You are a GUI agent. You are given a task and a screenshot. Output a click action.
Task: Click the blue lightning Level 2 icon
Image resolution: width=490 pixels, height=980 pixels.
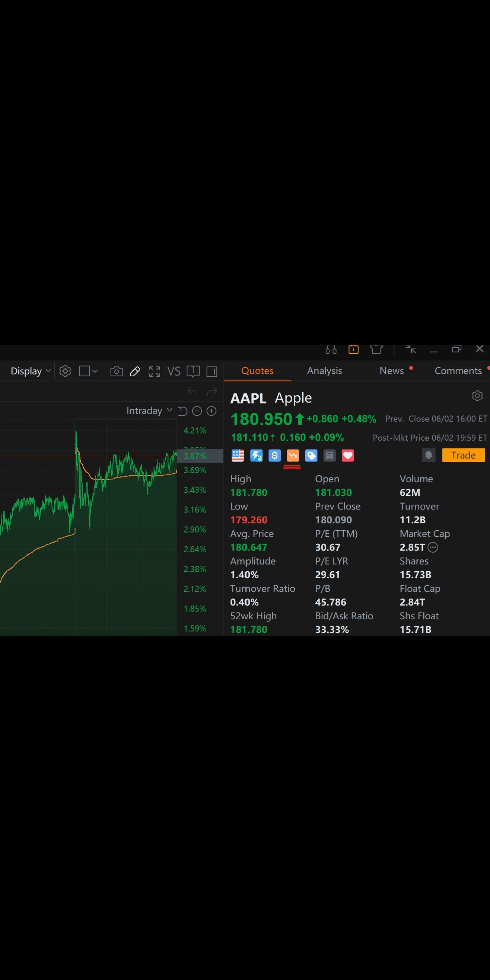pos(257,455)
